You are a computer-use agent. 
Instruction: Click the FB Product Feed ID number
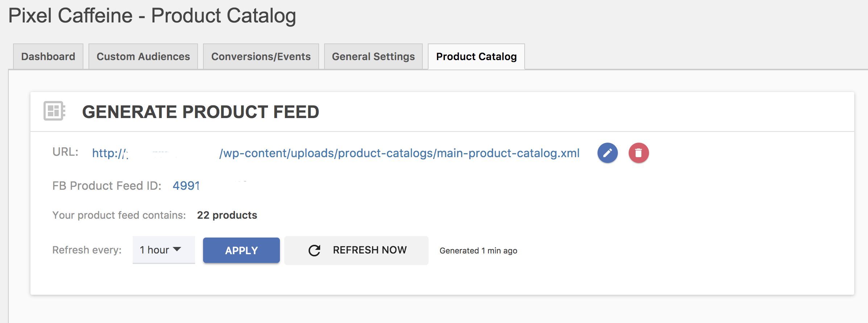[x=186, y=186]
